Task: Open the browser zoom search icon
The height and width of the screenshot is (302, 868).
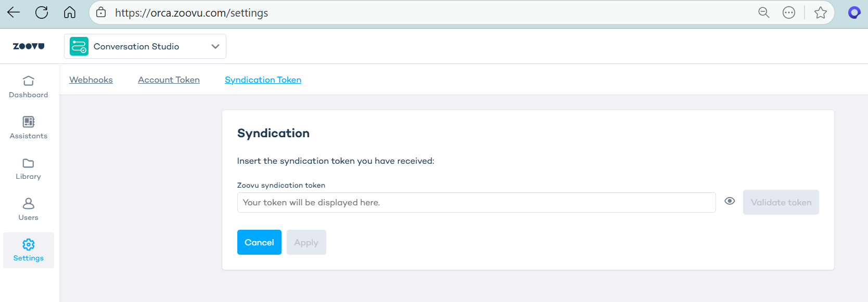Action: point(763,12)
